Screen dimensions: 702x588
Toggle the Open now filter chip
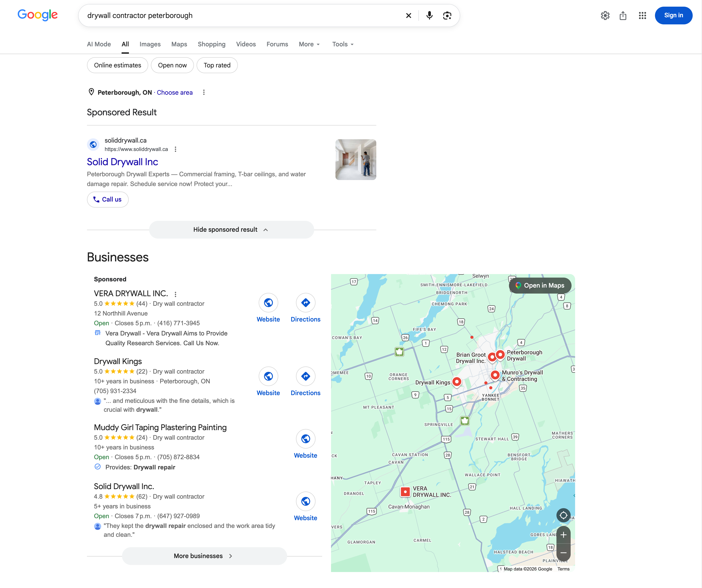pyautogui.click(x=172, y=65)
